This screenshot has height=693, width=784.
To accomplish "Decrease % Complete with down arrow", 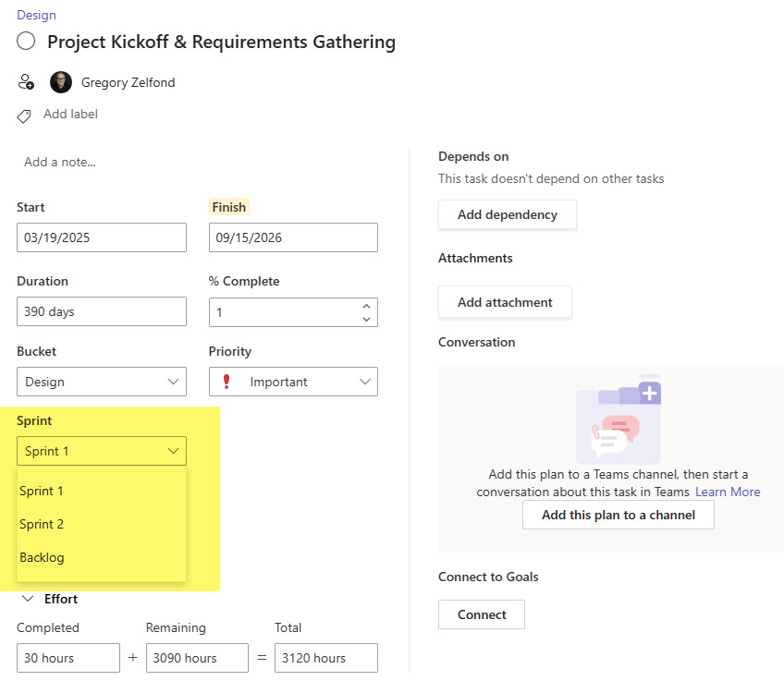I will (x=366, y=319).
